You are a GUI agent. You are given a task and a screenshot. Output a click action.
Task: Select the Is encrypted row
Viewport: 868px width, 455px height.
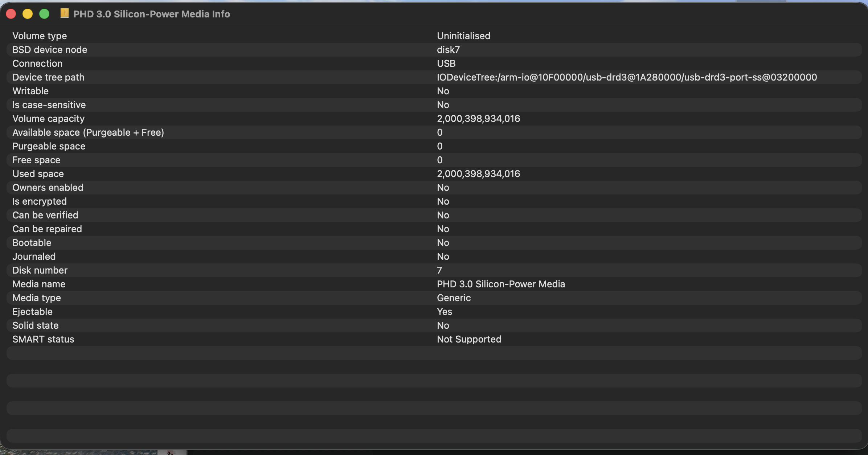[x=40, y=201]
